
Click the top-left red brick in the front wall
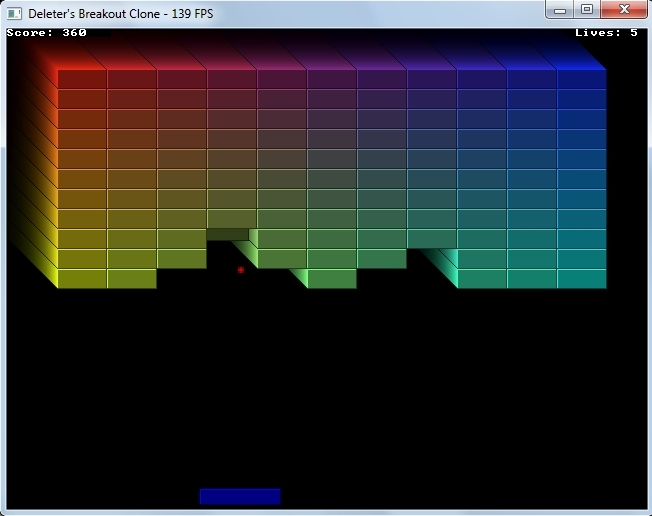pos(82,79)
